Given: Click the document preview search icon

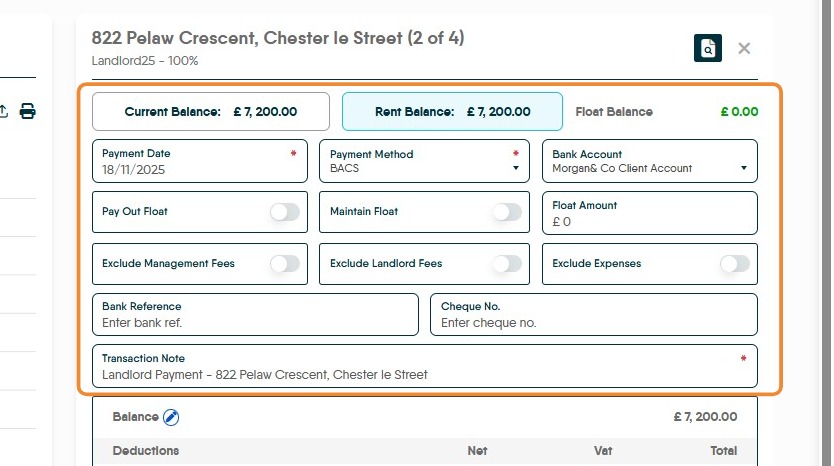Looking at the screenshot, I should (707, 48).
